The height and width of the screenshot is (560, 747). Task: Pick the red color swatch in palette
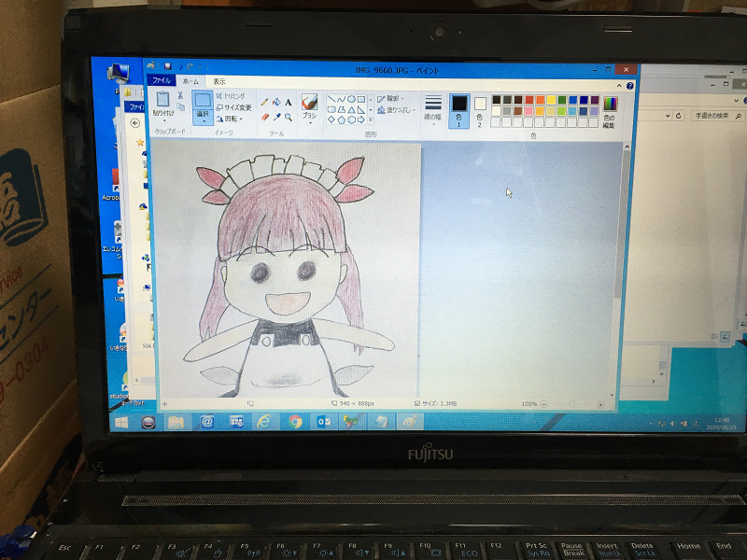tap(529, 99)
